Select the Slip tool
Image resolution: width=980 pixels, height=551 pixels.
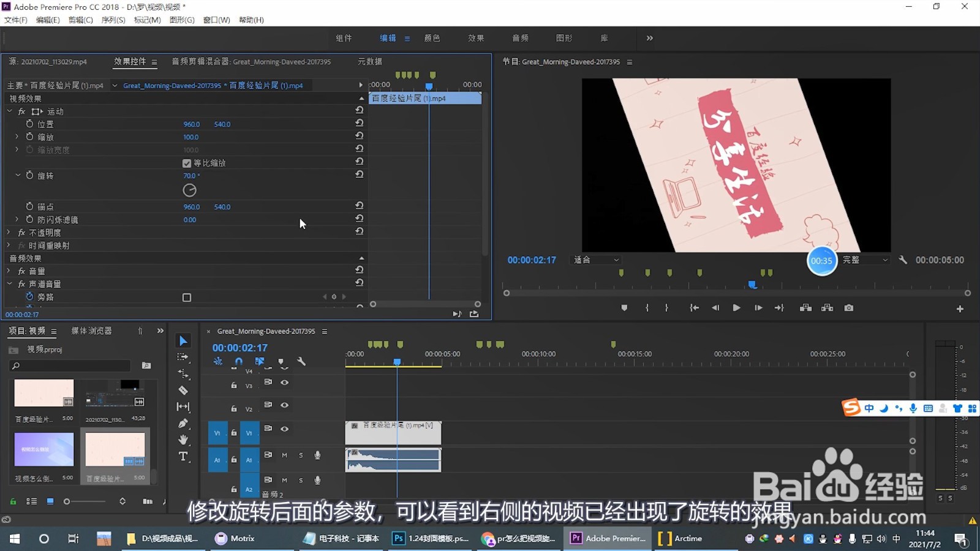(183, 407)
